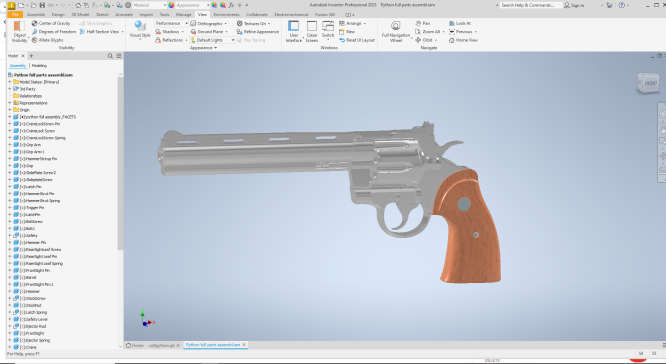Open the Switch windows tool
666x364 pixels.
pyautogui.click(x=327, y=30)
